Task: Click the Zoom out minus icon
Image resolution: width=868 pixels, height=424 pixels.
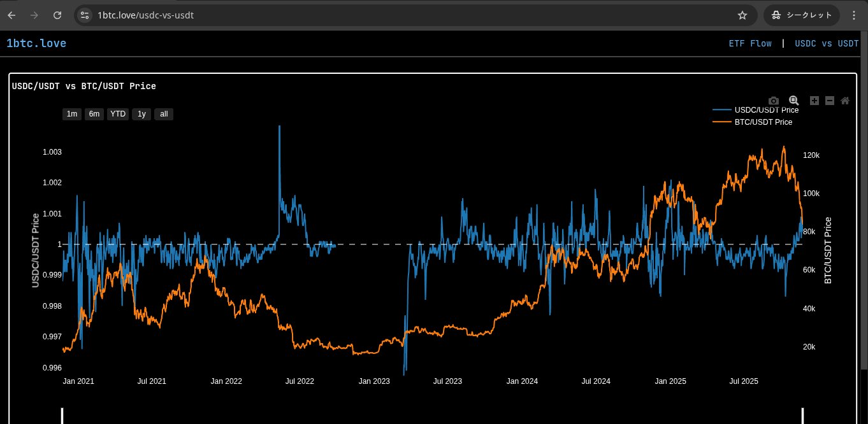Action: pyautogui.click(x=830, y=101)
